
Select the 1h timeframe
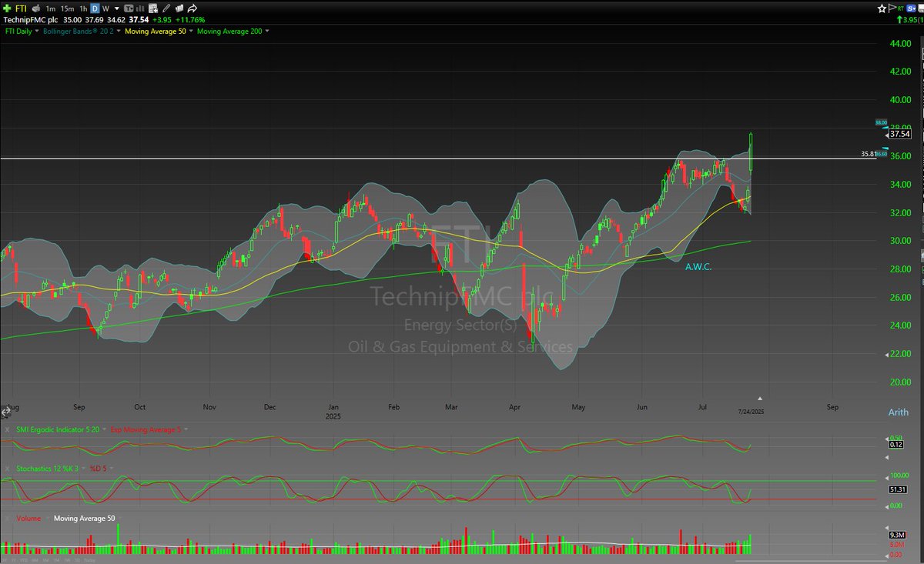point(83,8)
